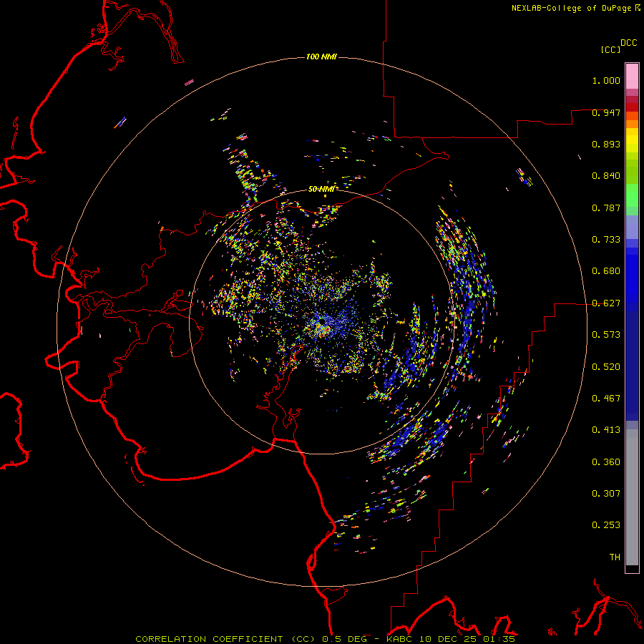Image resolution: width=644 pixels, height=644 pixels.
Task: Click the 0.467 scale value
Action: point(606,399)
